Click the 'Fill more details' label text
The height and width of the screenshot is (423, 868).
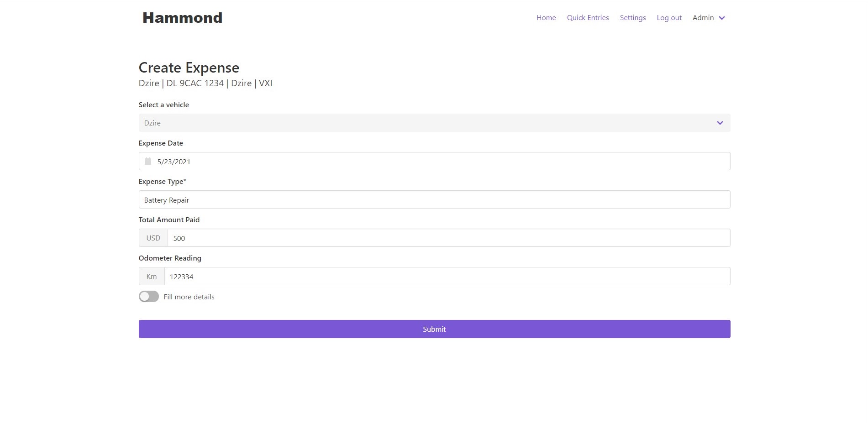point(189,297)
